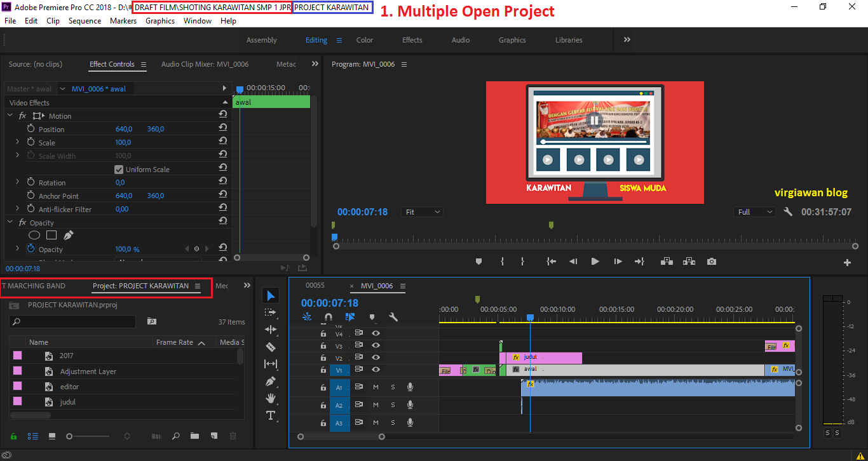Screen dimensions: 868x461
Task: Click the Position X value 640,0
Action: click(124, 130)
